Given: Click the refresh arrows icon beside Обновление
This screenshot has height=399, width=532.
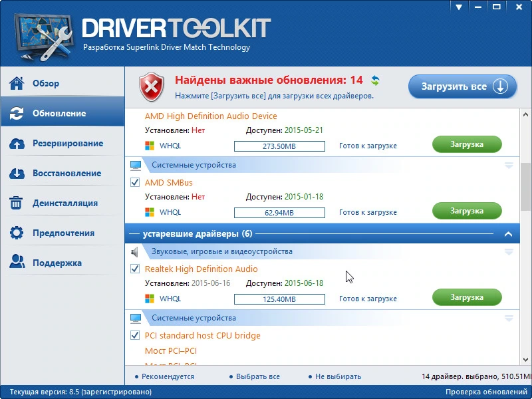Looking at the screenshot, I should tap(17, 113).
